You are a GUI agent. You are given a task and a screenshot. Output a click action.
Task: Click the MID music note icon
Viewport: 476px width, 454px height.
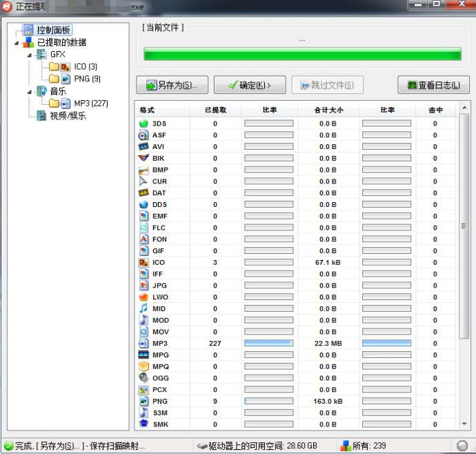[x=143, y=308]
